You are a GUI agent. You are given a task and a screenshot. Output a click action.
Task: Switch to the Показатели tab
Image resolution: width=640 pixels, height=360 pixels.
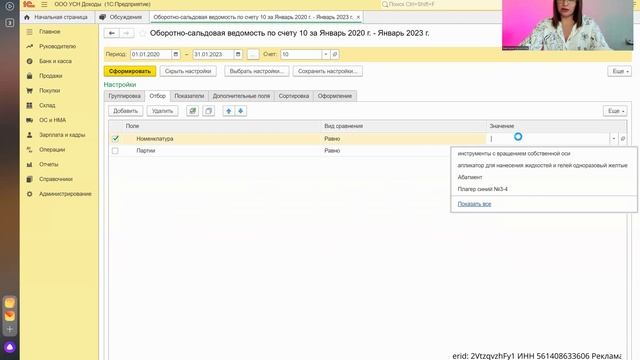189,96
